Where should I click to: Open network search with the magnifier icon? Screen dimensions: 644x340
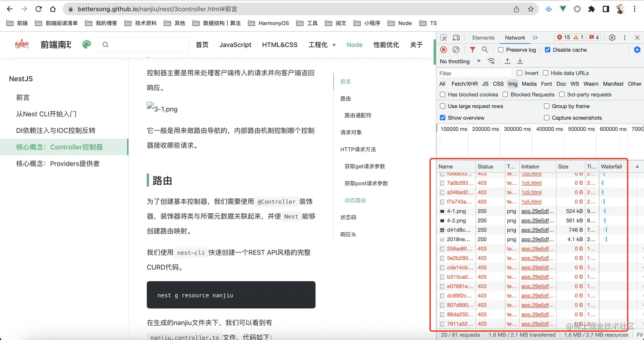[x=485, y=50]
